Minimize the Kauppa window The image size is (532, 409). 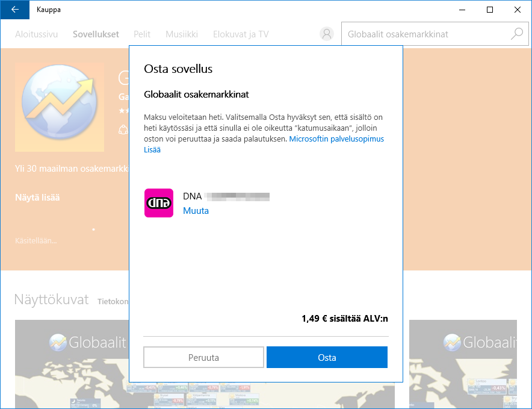pos(462,10)
